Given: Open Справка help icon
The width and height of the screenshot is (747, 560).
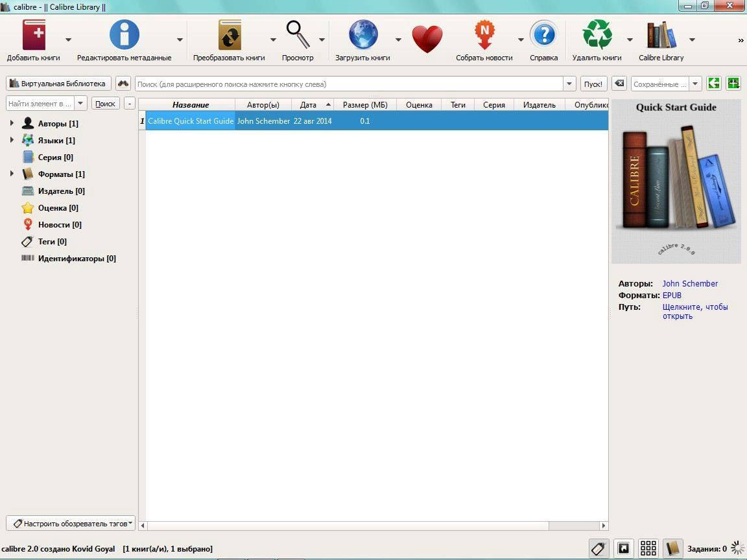Looking at the screenshot, I should click(x=544, y=35).
